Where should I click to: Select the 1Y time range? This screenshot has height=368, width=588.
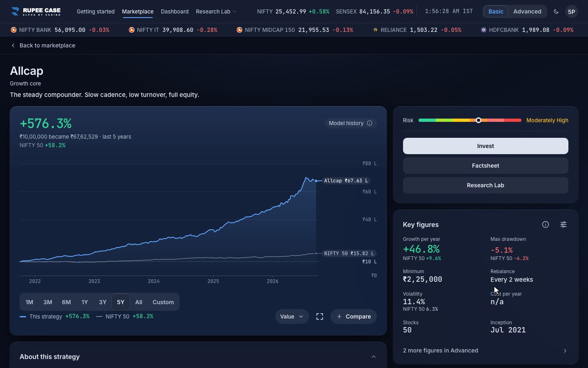[85, 302]
